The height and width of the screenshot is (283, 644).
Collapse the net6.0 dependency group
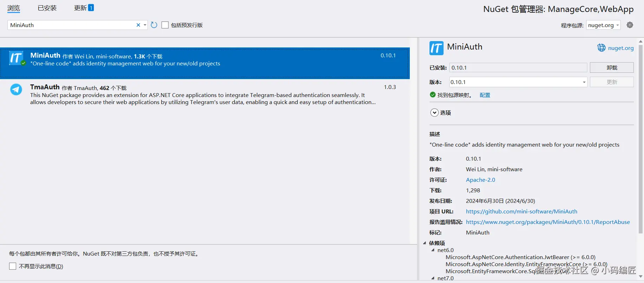(x=433, y=250)
